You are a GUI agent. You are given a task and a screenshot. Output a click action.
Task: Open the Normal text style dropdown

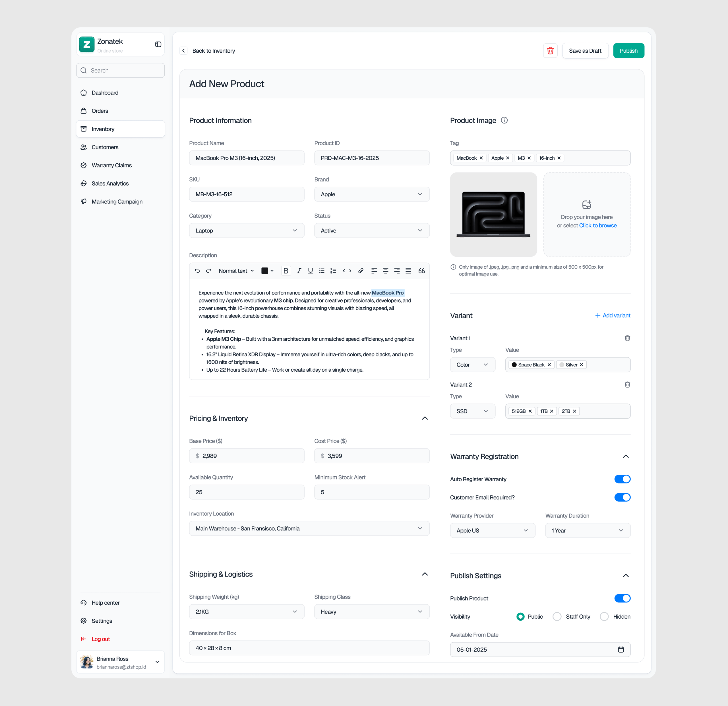[x=236, y=271]
